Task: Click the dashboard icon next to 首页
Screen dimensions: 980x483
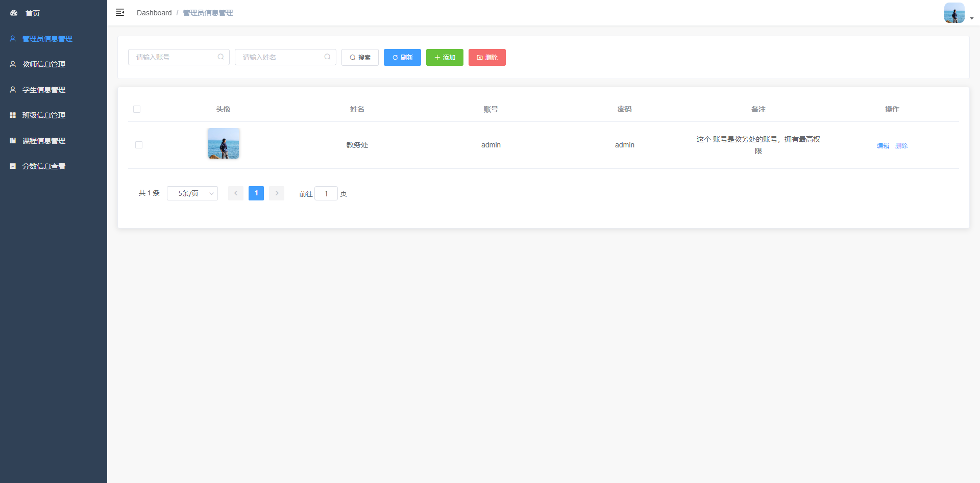Action: (x=14, y=13)
